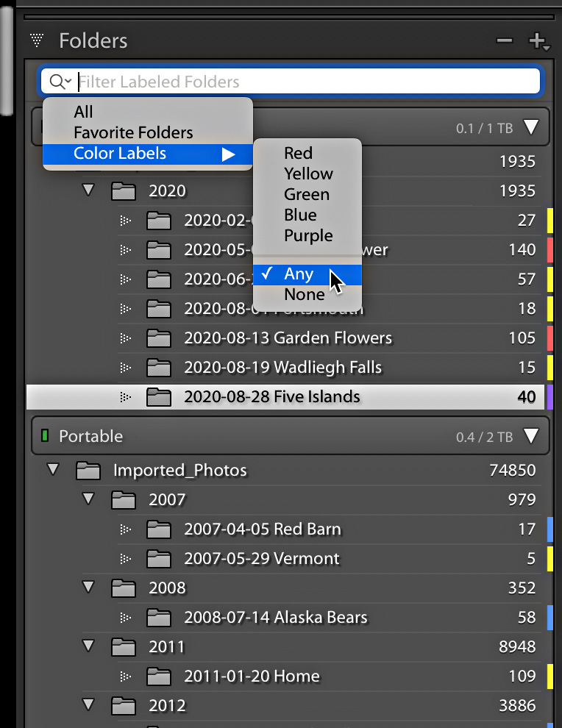Click the dotted arrow beside 2007-05-29 Vermont

[x=125, y=559]
